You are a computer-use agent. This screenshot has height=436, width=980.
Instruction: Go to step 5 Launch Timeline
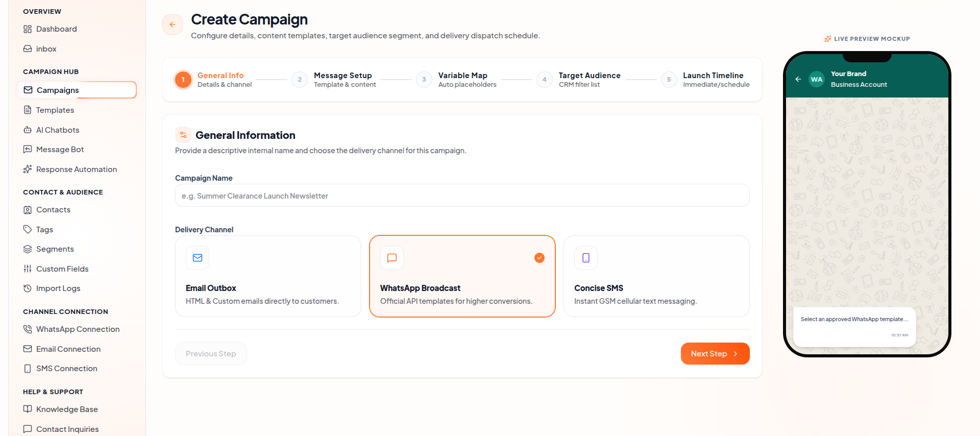pos(705,80)
